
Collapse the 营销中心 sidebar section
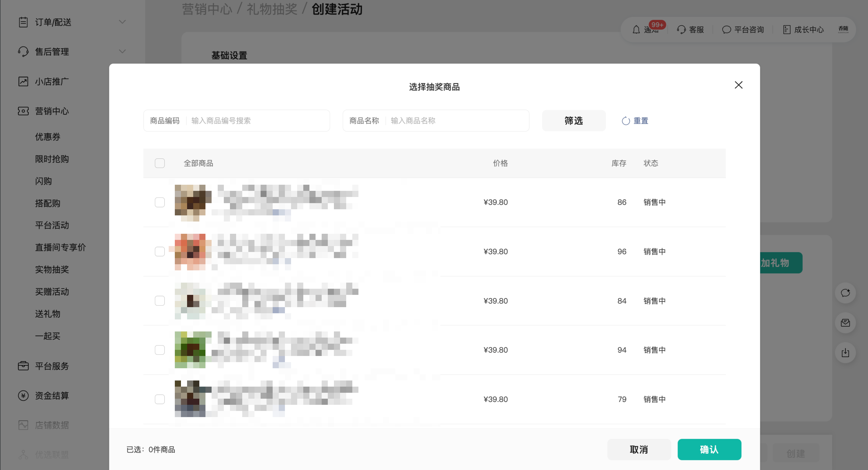click(x=51, y=111)
